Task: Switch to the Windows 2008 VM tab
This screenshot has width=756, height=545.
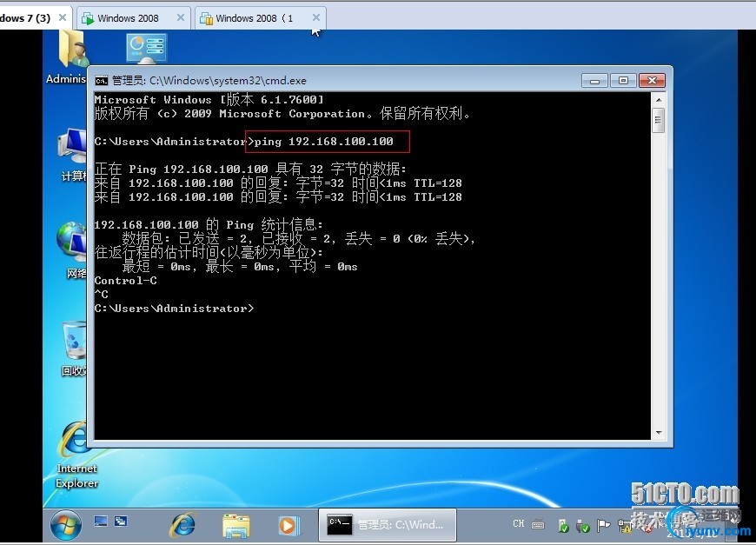Action: [x=128, y=18]
